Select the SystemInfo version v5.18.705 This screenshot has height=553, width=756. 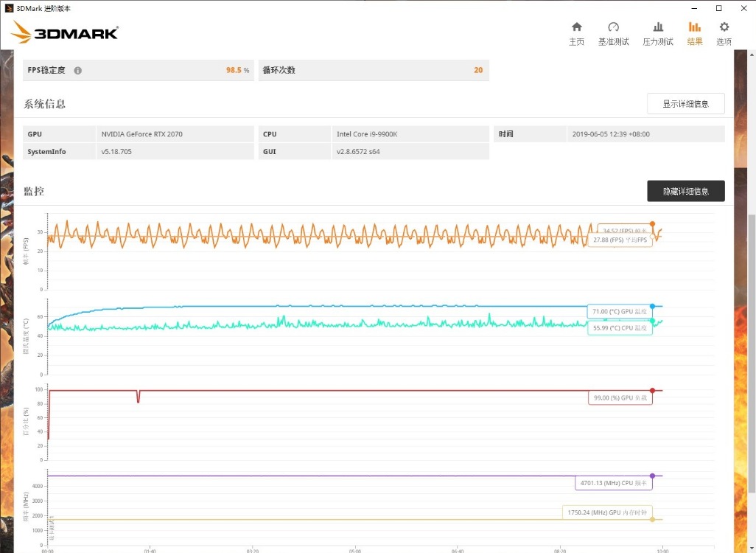tap(116, 151)
